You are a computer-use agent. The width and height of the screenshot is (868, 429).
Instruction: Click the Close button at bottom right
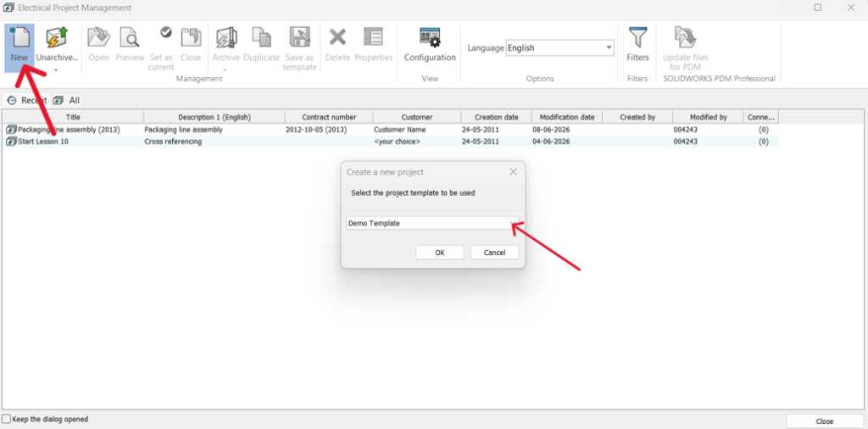click(x=824, y=421)
